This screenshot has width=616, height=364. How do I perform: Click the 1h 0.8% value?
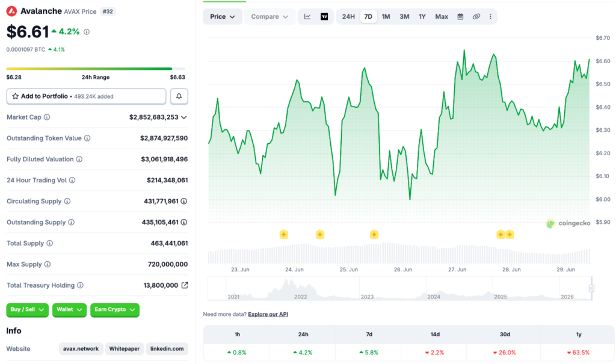click(237, 353)
